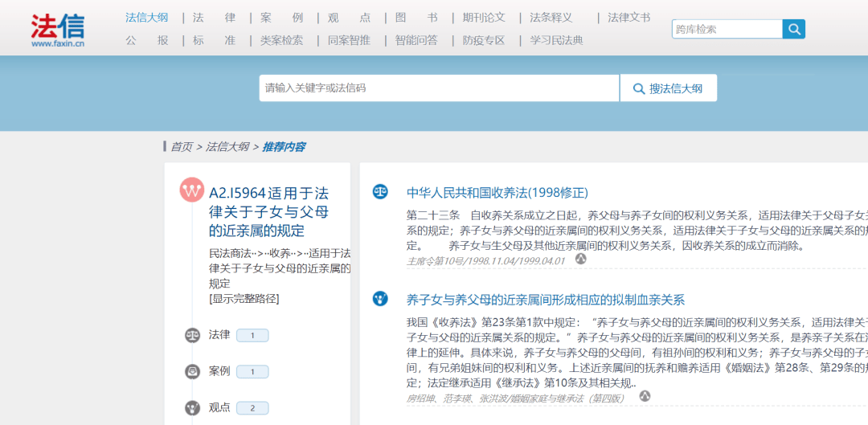Click the scales icon beside 收养法 result
Image resolution: width=868 pixels, height=425 pixels.
point(379,191)
